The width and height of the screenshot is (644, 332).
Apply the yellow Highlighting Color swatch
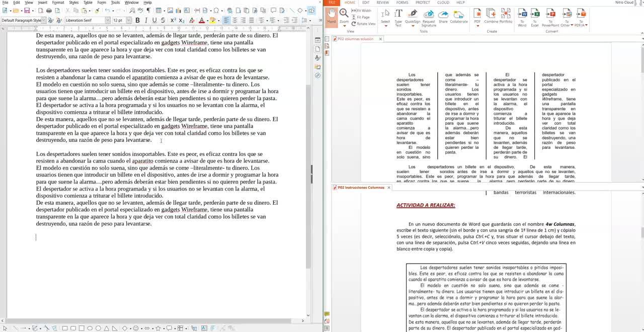pos(213,20)
